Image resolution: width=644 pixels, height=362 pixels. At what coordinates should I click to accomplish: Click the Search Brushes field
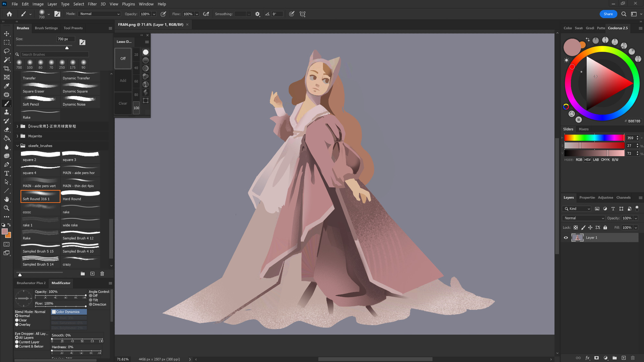click(x=54, y=54)
